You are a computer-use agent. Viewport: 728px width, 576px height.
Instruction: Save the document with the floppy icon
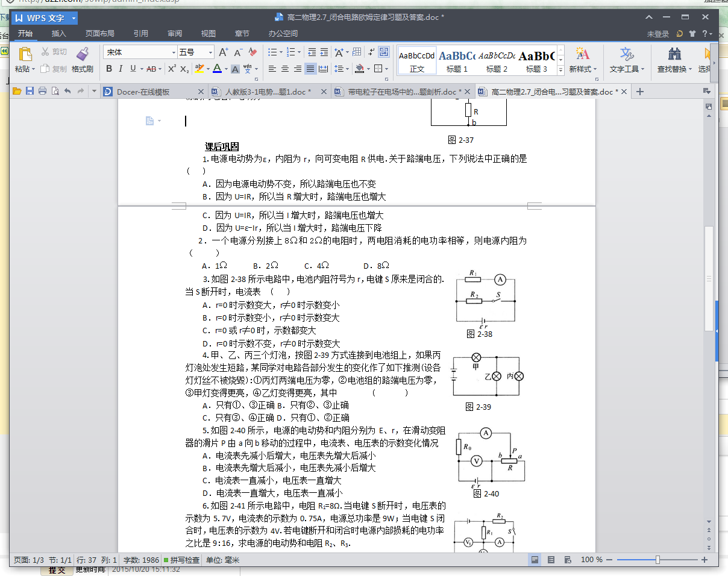click(30, 92)
